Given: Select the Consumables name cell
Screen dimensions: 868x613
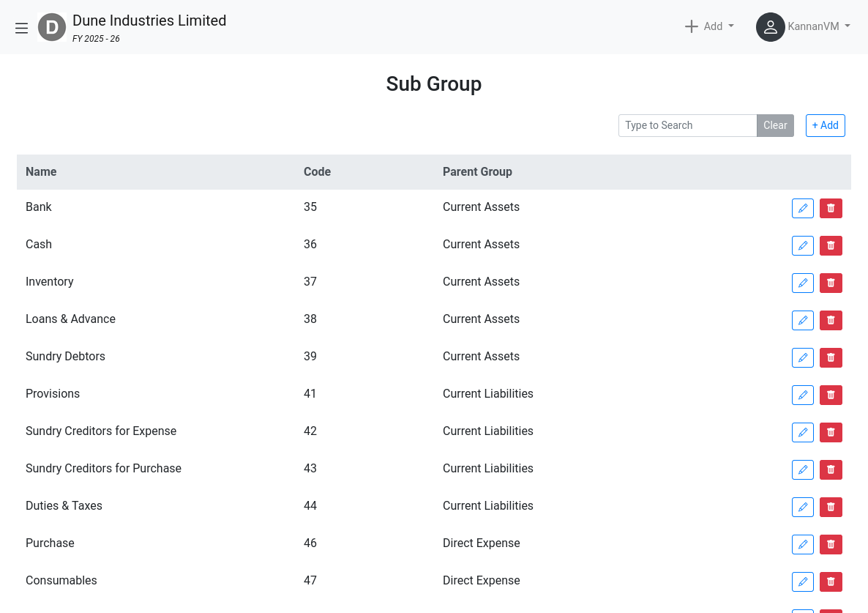Looking at the screenshot, I should point(61,580).
